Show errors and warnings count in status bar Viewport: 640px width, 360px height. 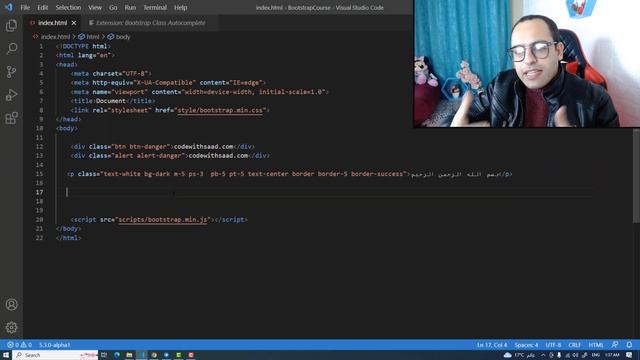pyautogui.click(x=19, y=345)
